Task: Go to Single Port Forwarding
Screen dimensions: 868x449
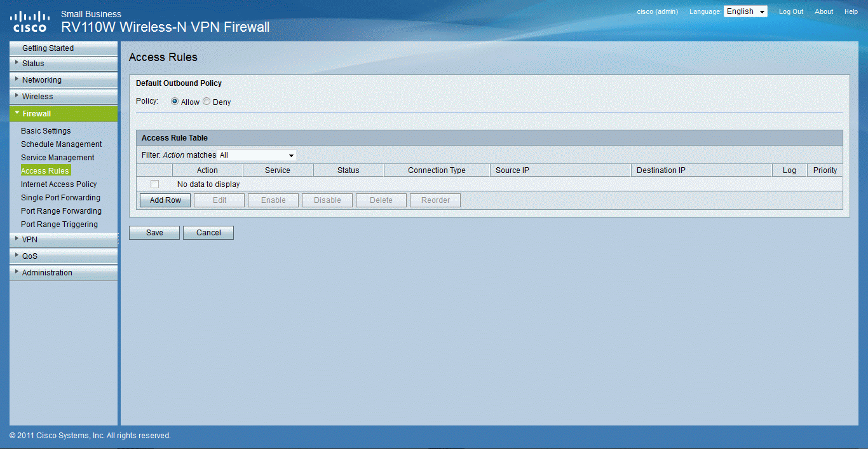Action: pos(60,198)
